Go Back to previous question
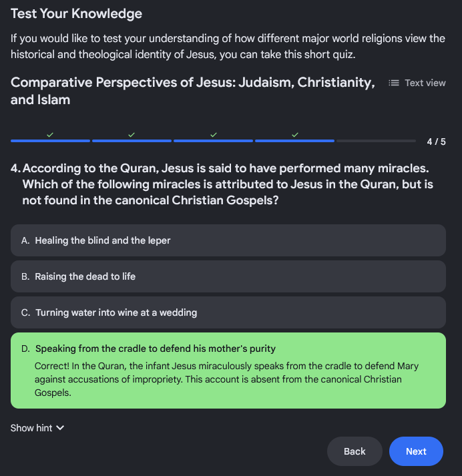 coord(355,451)
